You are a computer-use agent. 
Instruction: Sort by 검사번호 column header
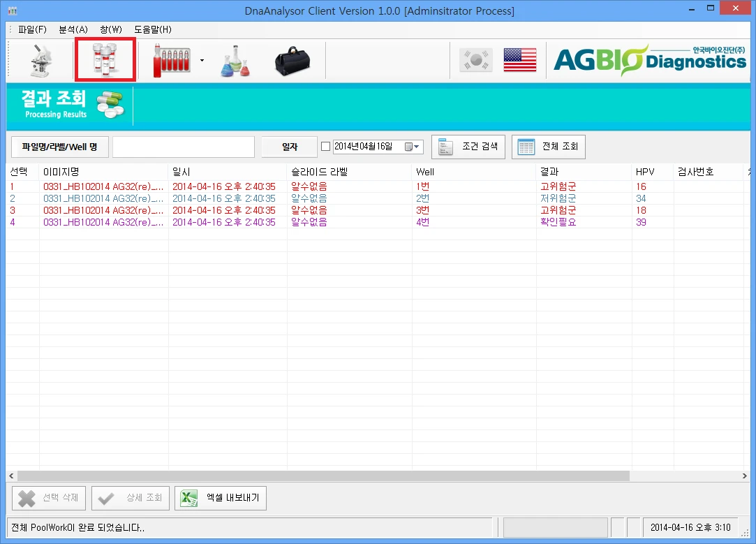pyautogui.click(x=709, y=172)
